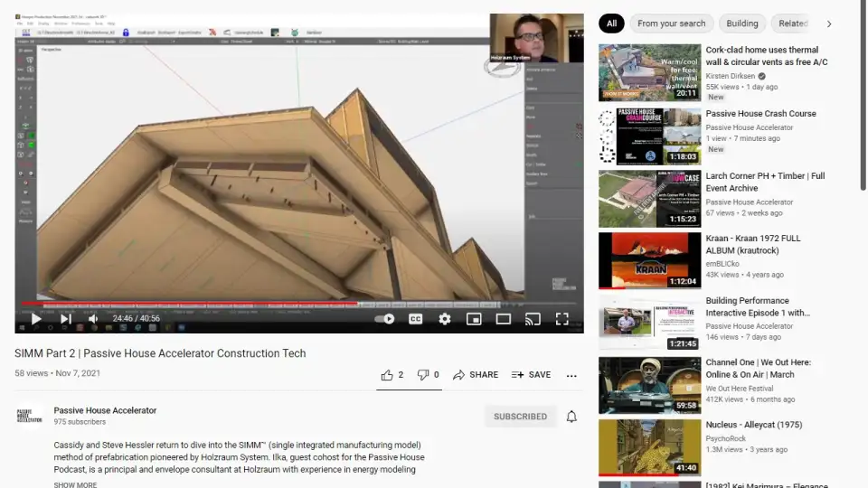Enable theater mode
Image resolution: width=868 pixels, height=488 pixels.
point(504,319)
